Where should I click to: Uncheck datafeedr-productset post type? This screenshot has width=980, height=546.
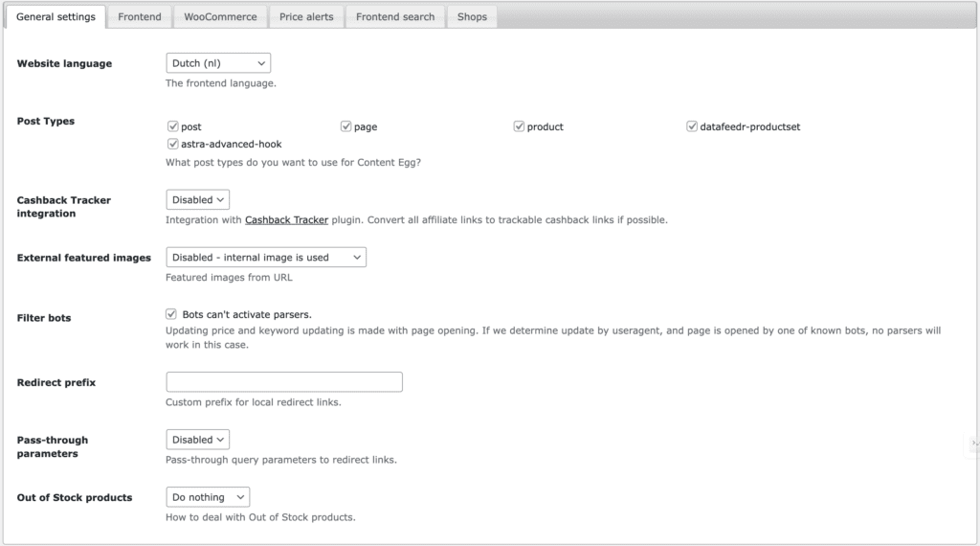point(692,126)
